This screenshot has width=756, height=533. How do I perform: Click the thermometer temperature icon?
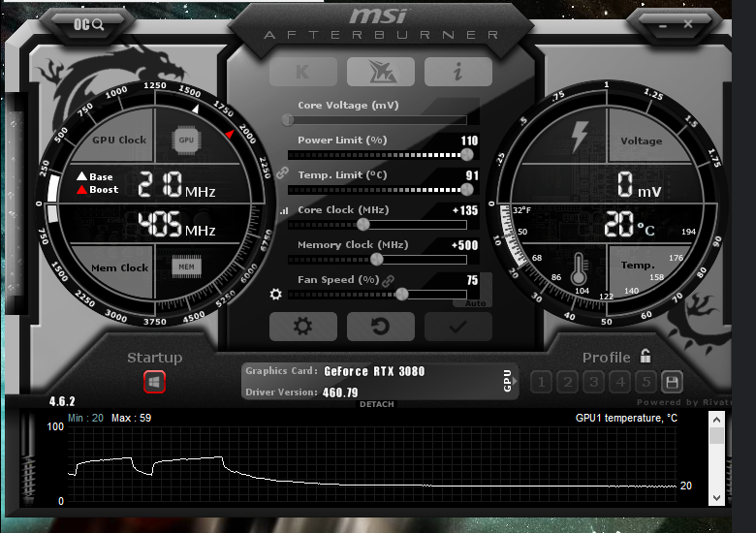point(579,268)
